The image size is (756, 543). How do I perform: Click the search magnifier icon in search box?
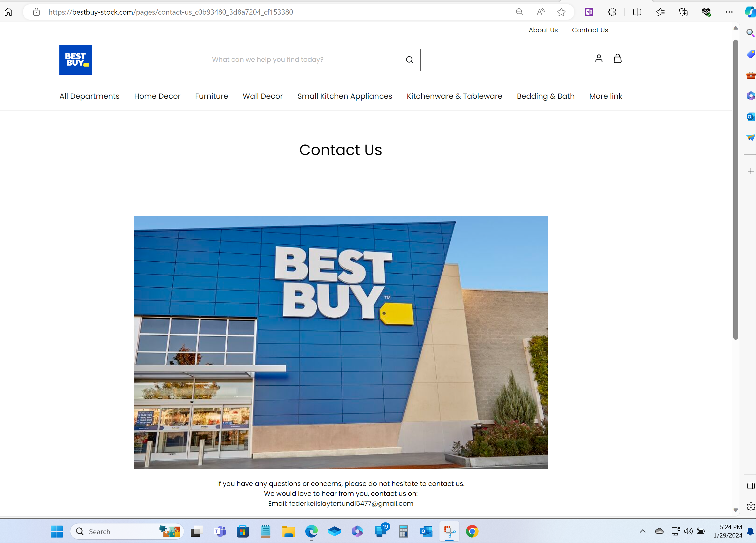[x=409, y=60]
